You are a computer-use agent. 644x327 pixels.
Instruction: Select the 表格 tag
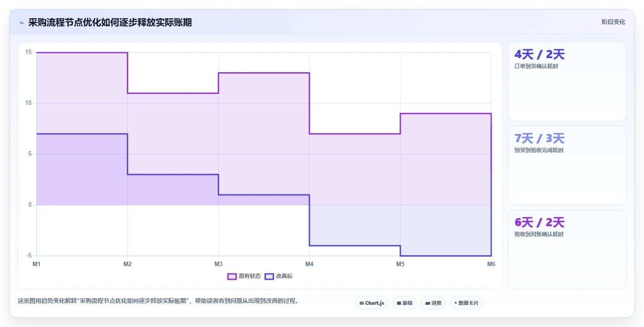pyautogui.click(x=404, y=303)
